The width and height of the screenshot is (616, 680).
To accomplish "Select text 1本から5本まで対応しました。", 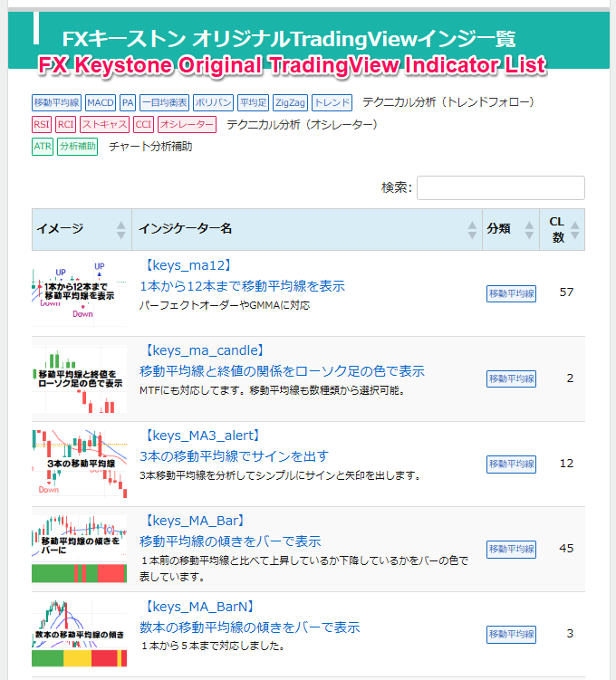I will point(213,646).
